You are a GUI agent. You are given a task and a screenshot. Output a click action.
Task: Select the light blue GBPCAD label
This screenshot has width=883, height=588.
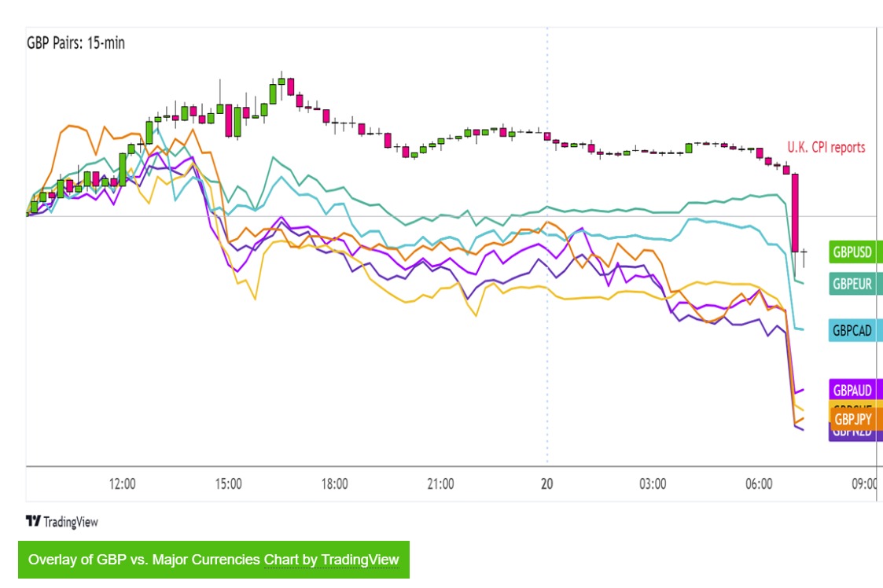[852, 330]
